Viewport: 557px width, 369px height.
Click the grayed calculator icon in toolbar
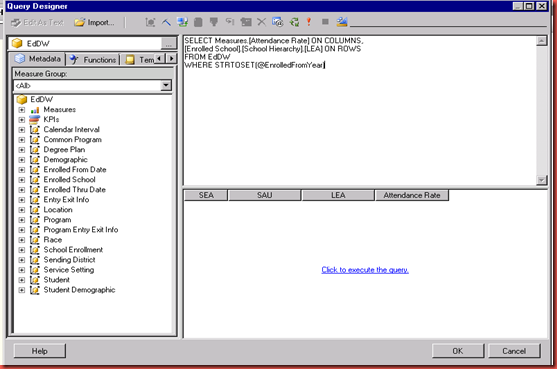tap(198, 22)
